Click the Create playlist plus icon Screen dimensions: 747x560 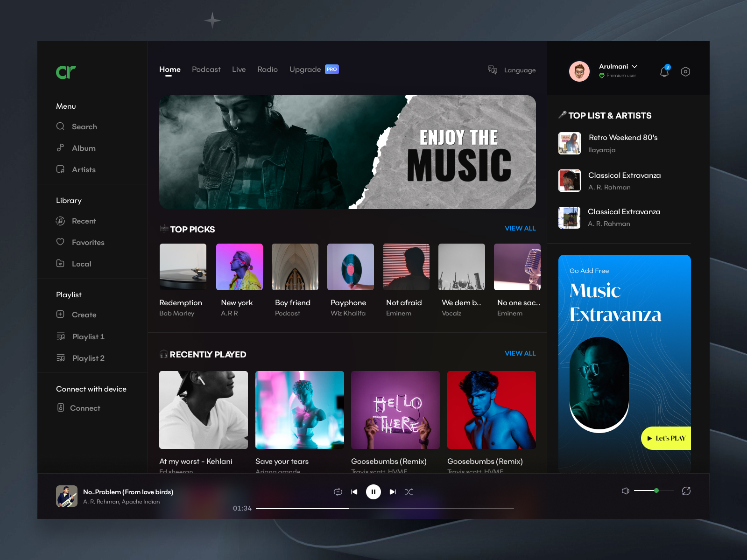60,315
